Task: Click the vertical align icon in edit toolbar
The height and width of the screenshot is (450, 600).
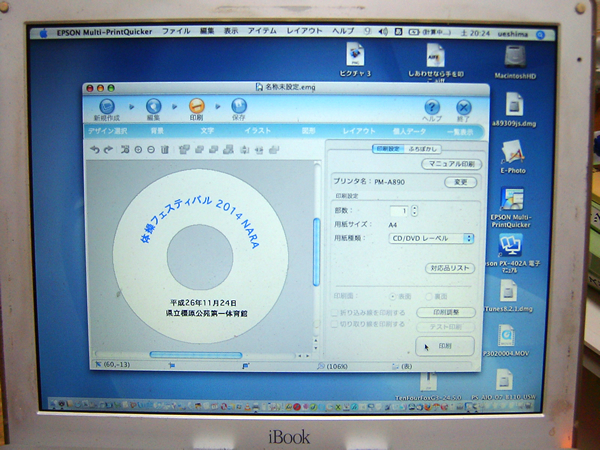Action: (x=245, y=150)
